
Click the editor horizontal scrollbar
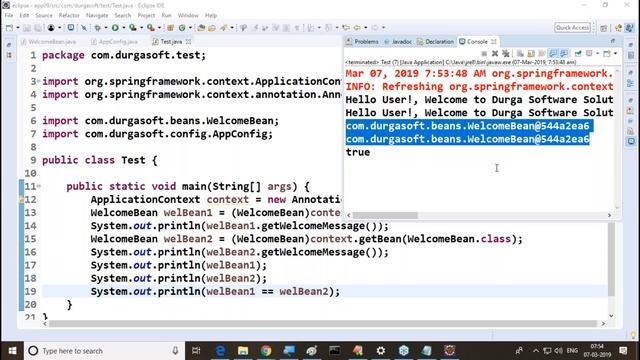[x=323, y=323]
